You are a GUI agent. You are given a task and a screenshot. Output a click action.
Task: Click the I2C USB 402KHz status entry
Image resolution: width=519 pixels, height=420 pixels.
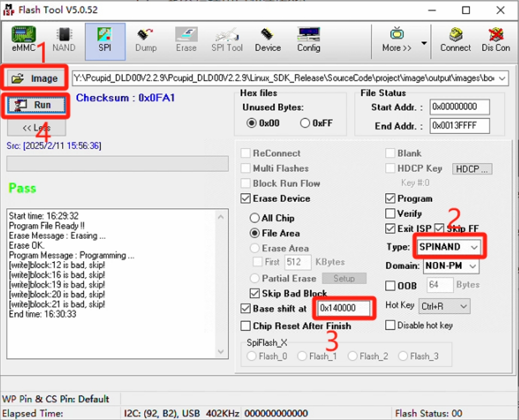[181, 413]
